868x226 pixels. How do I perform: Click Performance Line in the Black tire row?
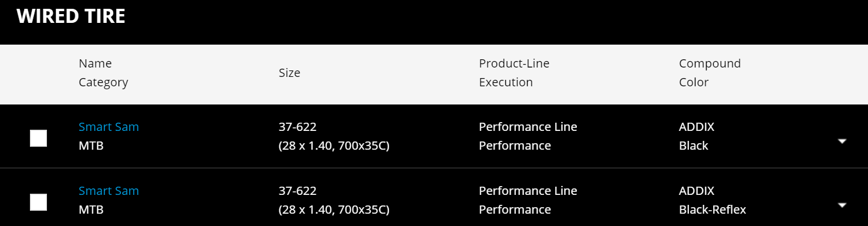(x=528, y=127)
